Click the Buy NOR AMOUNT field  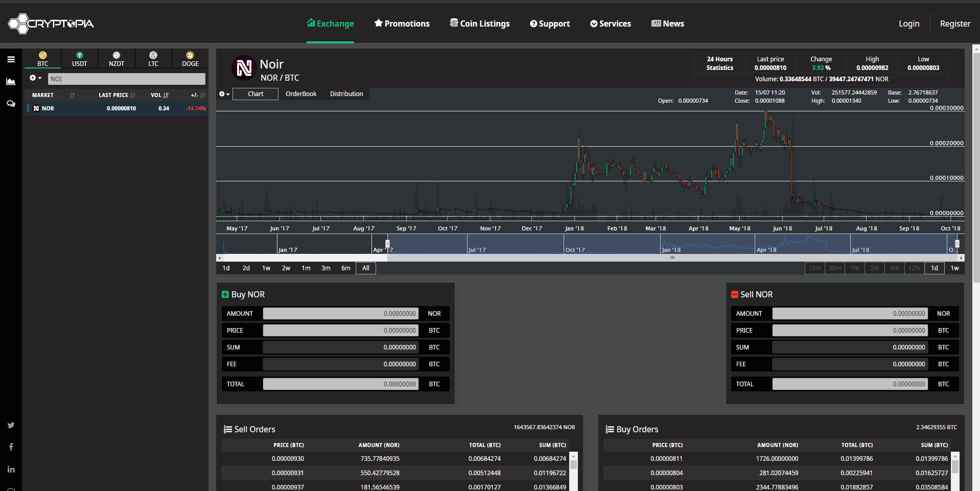[341, 314]
